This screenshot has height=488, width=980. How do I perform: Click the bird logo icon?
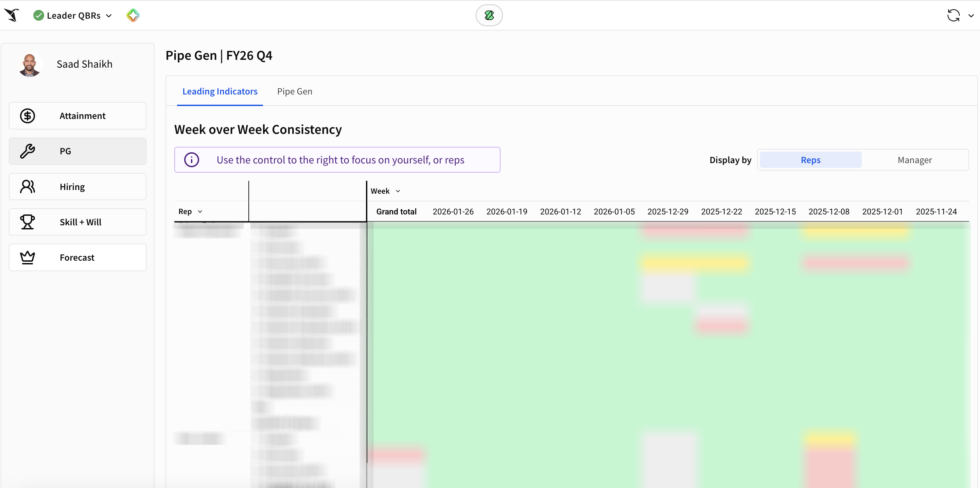(x=12, y=15)
